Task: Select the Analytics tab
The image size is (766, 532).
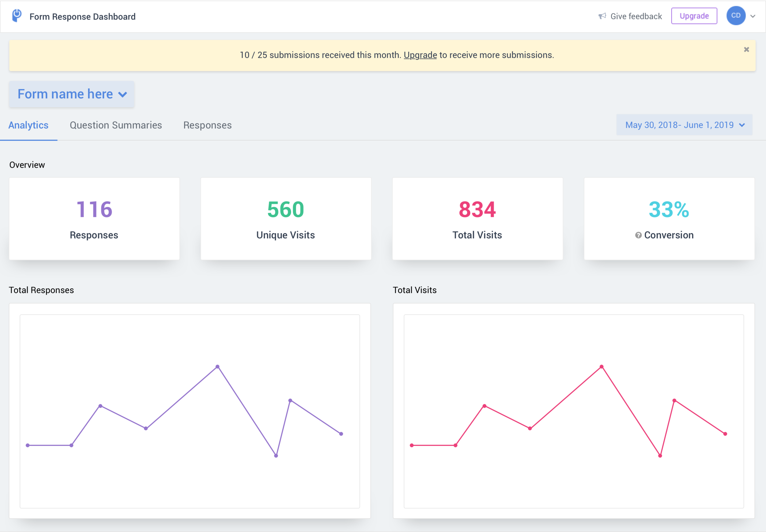Action: pyautogui.click(x=28, y=125)
